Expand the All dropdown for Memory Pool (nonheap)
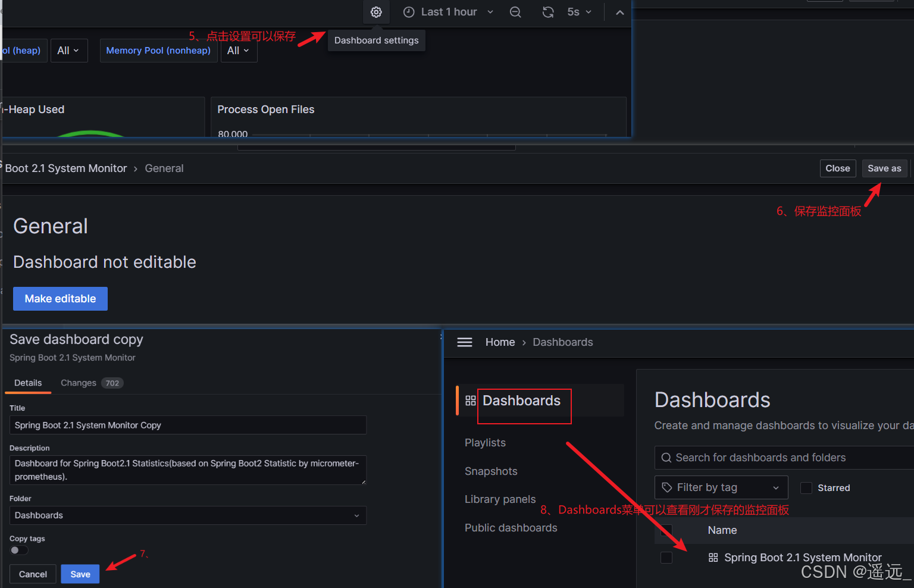This screenshot has height=588, width=914. coord(239,51)
